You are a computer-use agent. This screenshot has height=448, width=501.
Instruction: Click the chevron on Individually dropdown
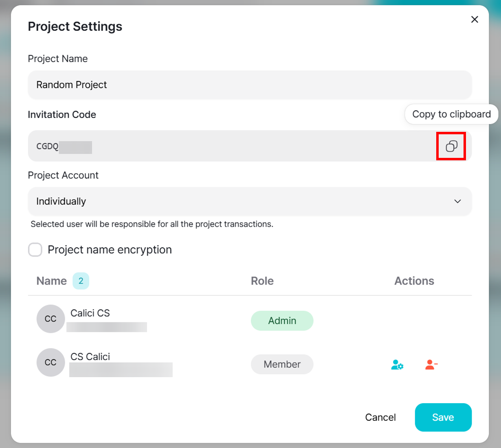pos(457,201)
